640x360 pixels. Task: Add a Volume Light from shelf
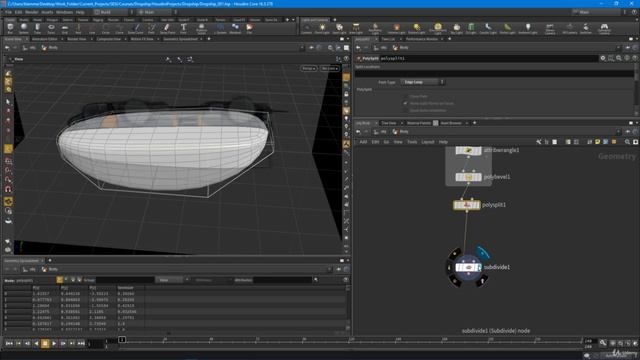(396, 28)
